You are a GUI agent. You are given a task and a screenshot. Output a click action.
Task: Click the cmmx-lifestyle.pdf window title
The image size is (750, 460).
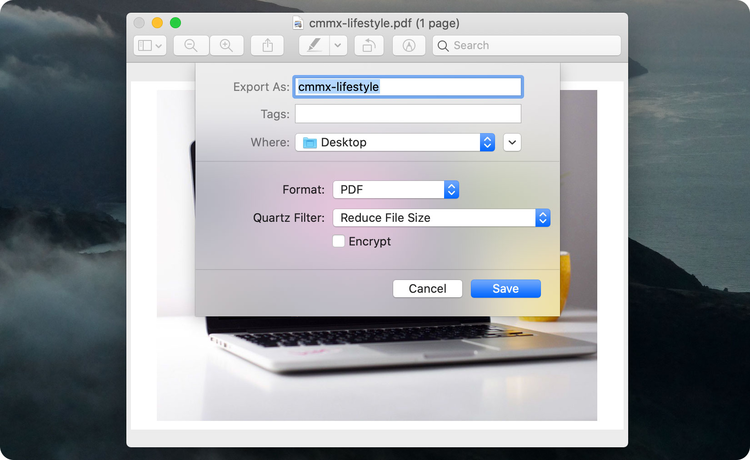pyautogui.click(x=384, y=23)
